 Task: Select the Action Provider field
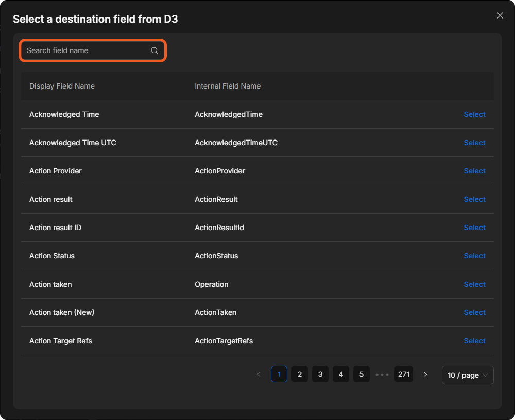point(474,171)
